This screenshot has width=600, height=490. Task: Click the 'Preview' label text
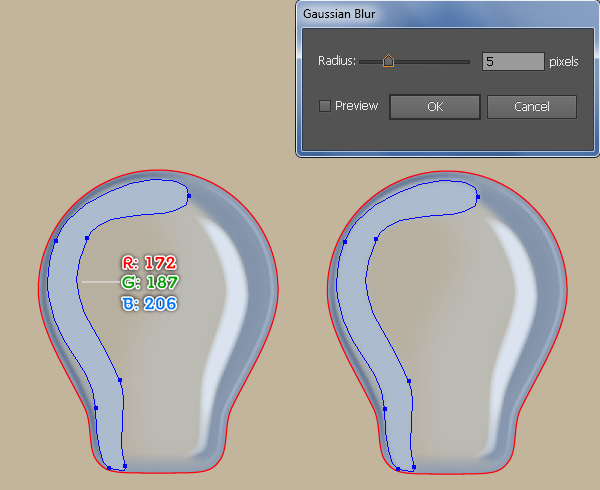click(356, 106)
